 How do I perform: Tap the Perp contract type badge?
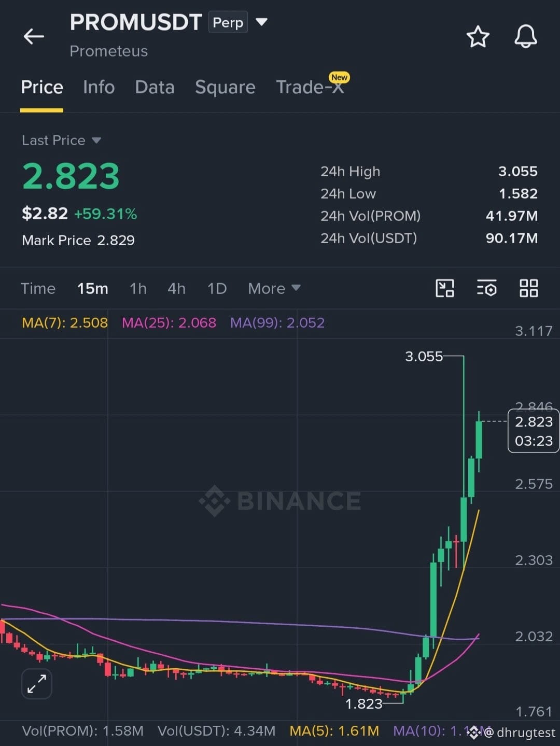click(x=228, y=22)
